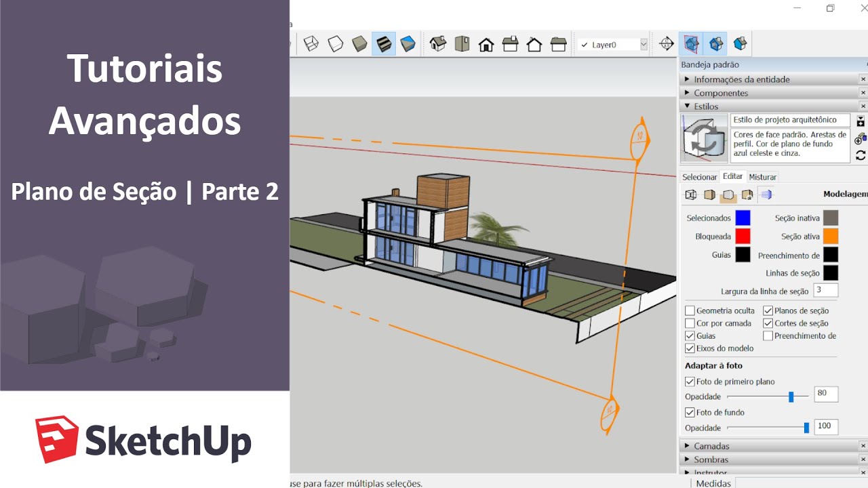This screenshot has height=488, width=868.
Task: Click the show secondary selection pane icon
Action: 861,121
